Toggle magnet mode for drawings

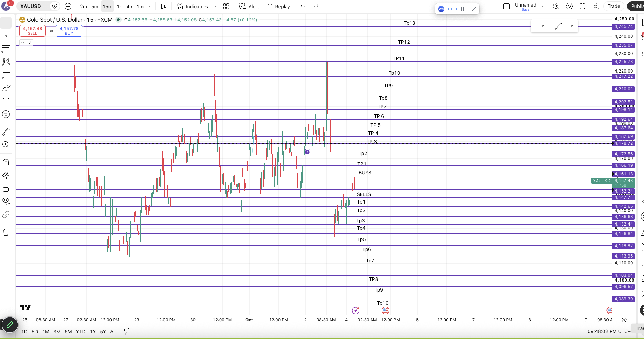tap(6, 162)
